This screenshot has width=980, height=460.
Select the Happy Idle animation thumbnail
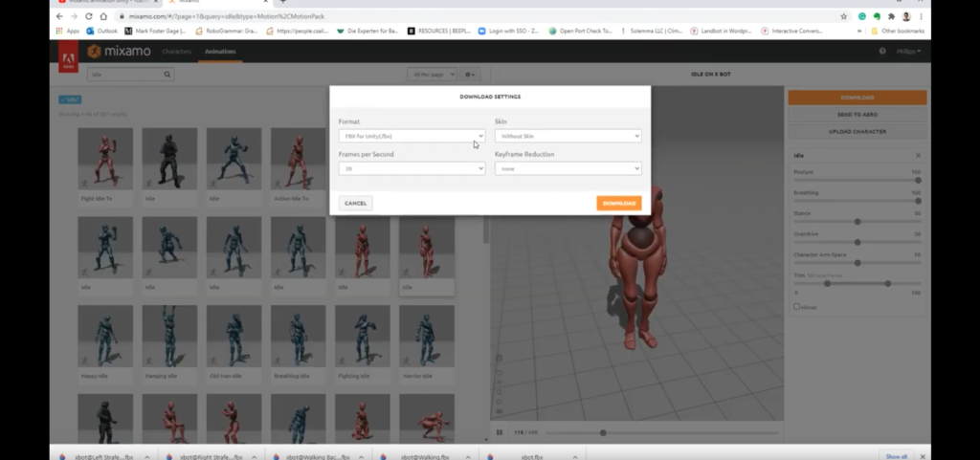[104, 335]
